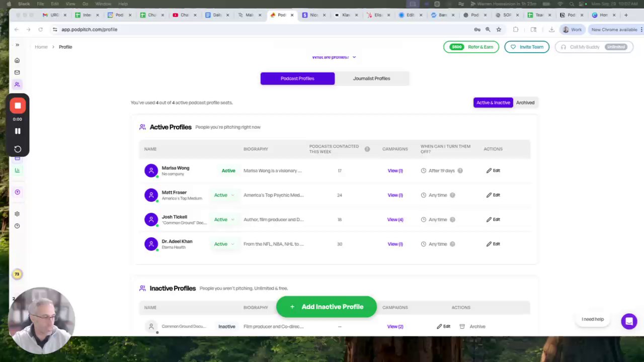
Task: View Josh Tickell's four campaigns
Action: click(x=395, y=220)
